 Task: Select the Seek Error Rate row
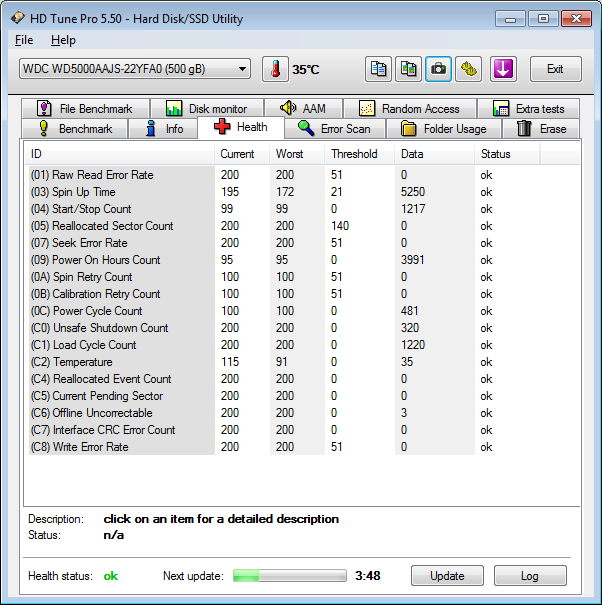pyautogui.click(x=304, y=243)
